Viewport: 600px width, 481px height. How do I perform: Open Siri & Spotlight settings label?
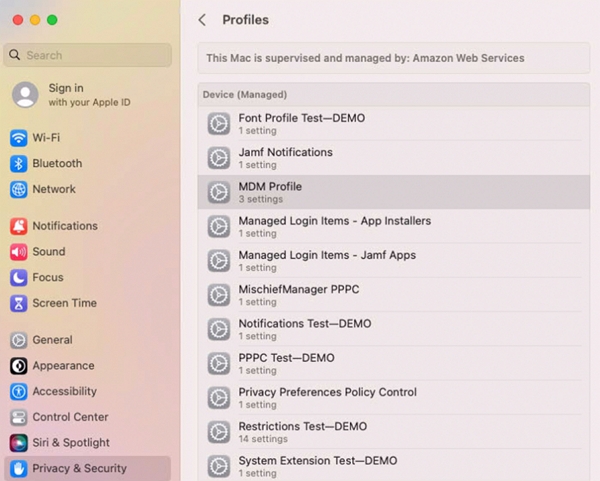(71, 442)
